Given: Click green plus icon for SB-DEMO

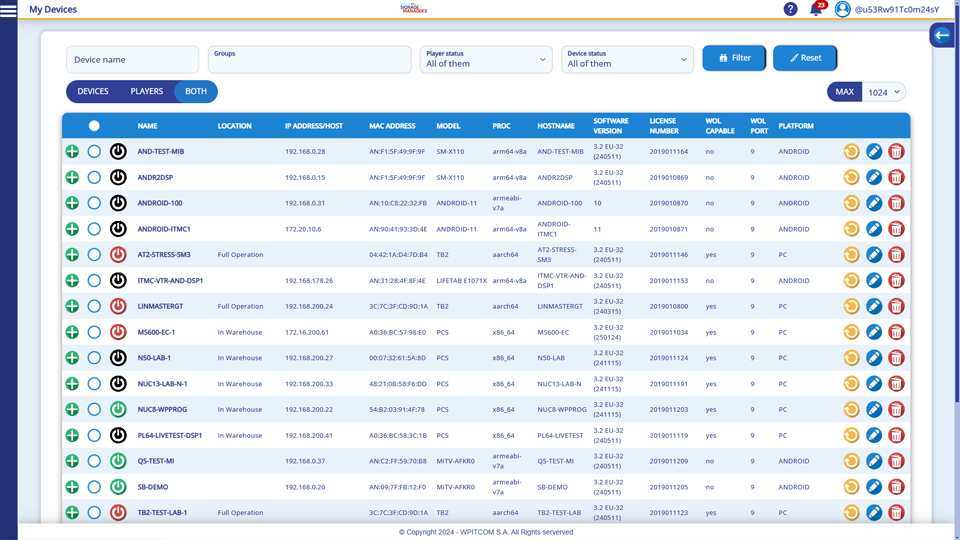Looking at the screenshot, I should 72,487.
